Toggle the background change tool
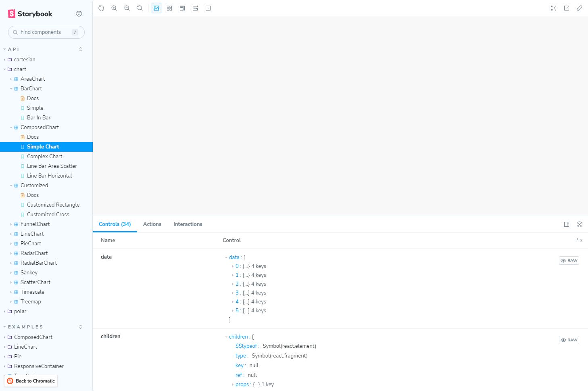The height and width of the screenshot is (391, 588). point(156,8)
